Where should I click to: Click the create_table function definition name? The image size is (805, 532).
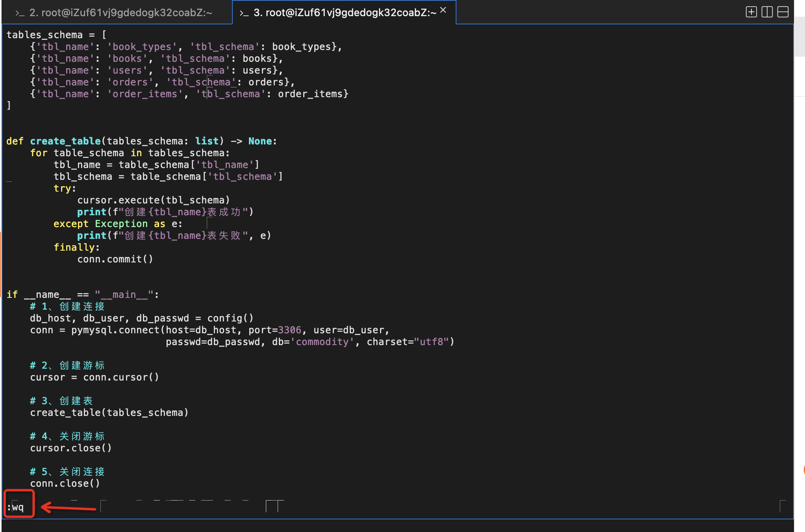tap(65, 141)
